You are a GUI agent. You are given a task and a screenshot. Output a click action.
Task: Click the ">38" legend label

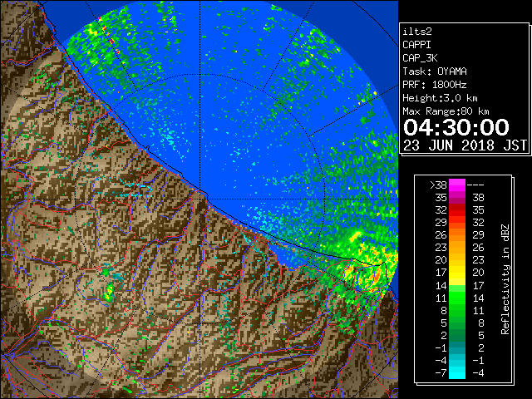[438, 185]
